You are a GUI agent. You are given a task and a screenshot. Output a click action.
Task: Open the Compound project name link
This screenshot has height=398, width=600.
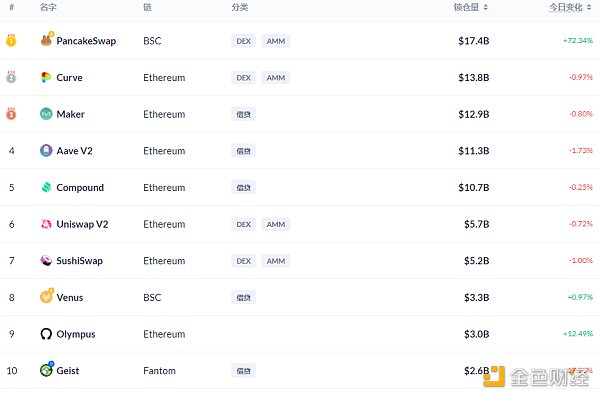click(80, 188)
